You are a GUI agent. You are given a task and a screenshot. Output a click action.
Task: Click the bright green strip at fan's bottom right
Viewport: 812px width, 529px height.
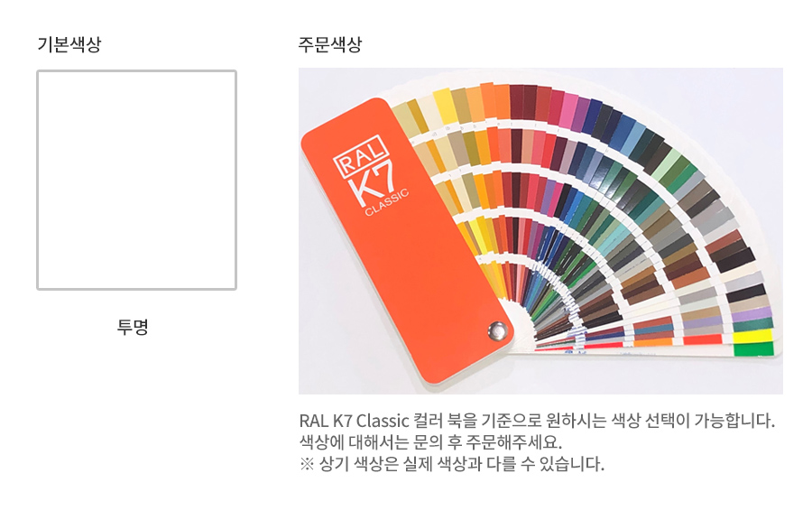click(x=753, y=349)
